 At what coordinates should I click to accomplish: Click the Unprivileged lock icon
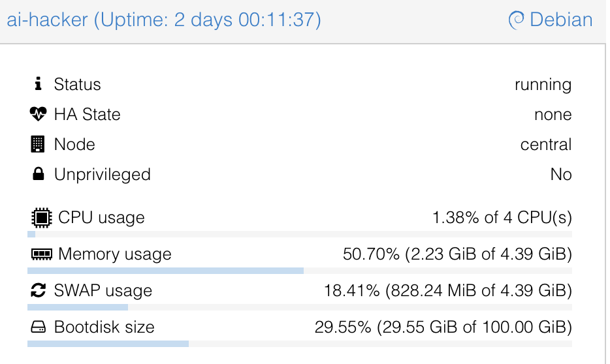(x=38, y=174)
